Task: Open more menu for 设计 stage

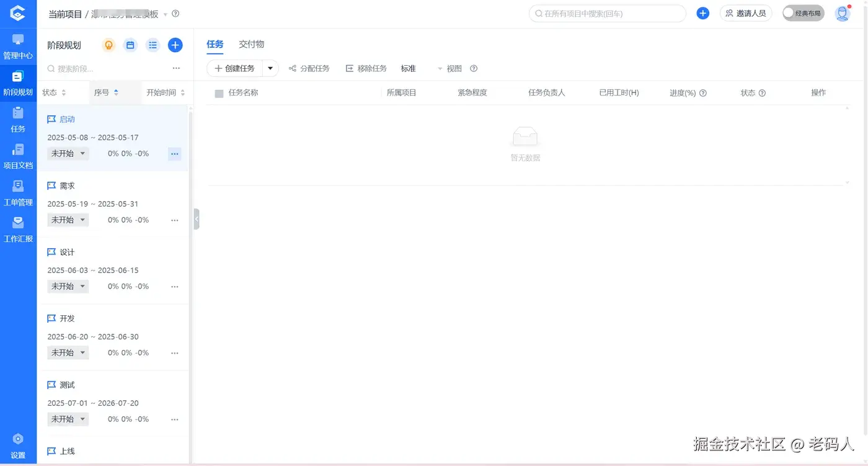Action: pyautogui.click(x=175, y=287)
